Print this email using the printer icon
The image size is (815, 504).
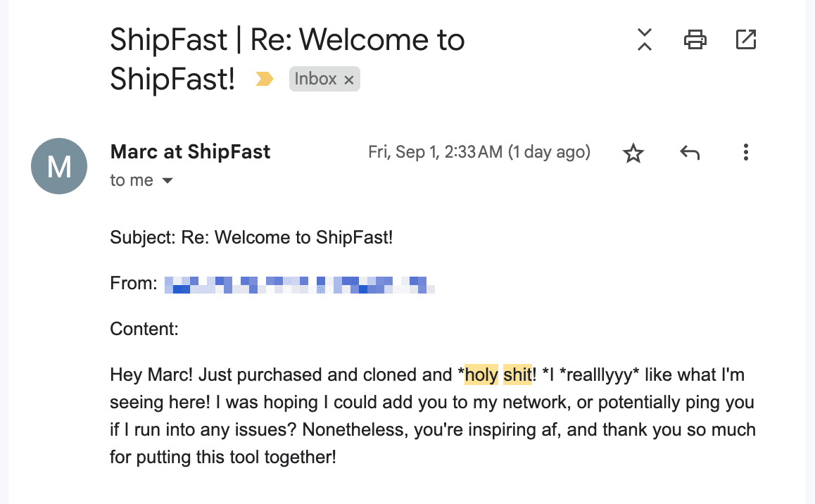click(695, 40)
